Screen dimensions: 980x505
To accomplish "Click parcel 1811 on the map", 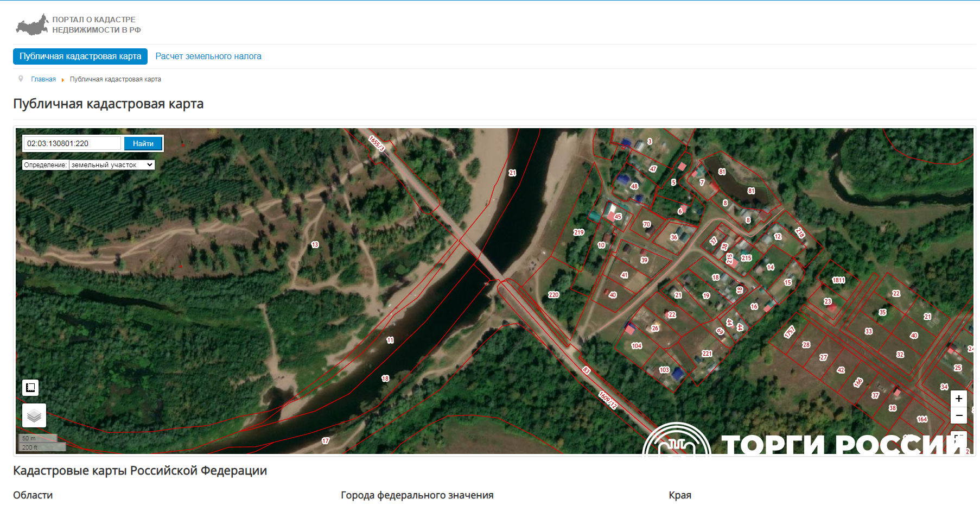I will click(x=838, y=280).
